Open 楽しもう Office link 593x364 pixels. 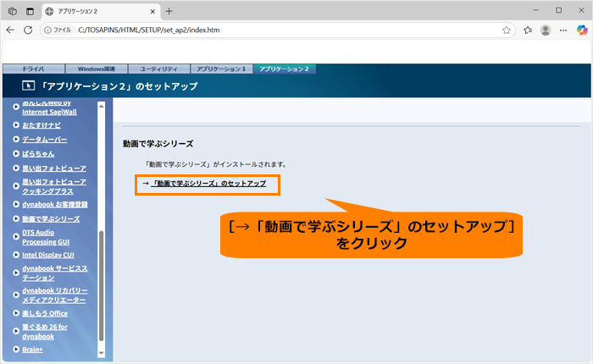click(x=45, y=313)
